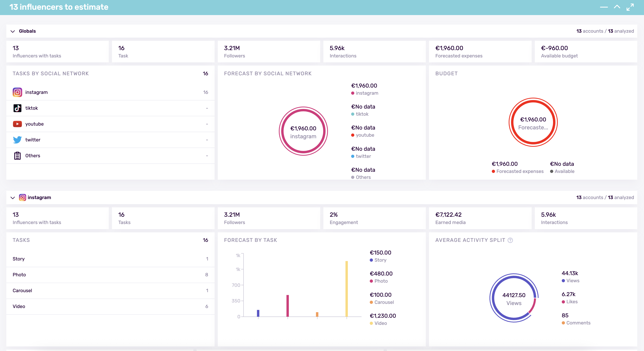
Task: Click the Forecasted expenses stat card
Action: click(x=480, y=52)
